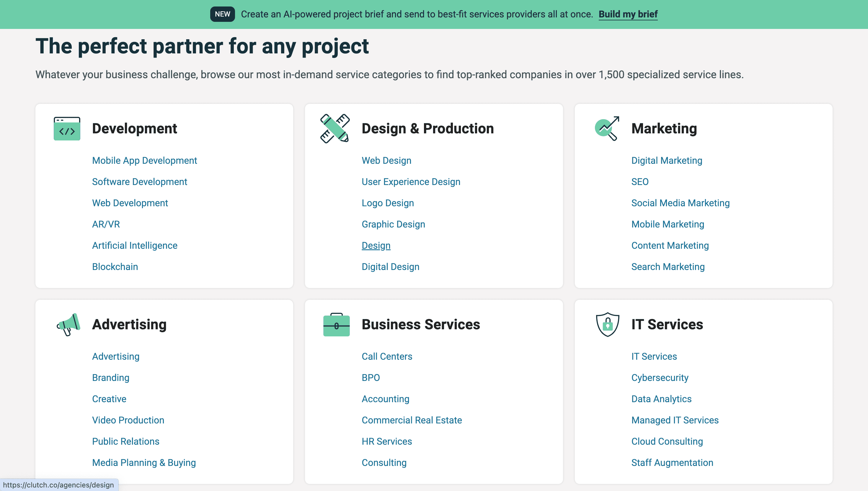Click the IT Services card heading
This screenshot has width=868, height=491.
(x=667, y=324)
